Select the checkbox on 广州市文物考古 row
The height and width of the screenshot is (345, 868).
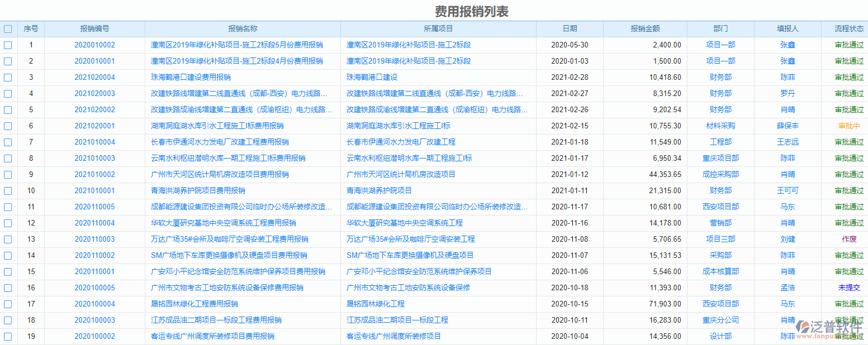click(x=8, y=287)
